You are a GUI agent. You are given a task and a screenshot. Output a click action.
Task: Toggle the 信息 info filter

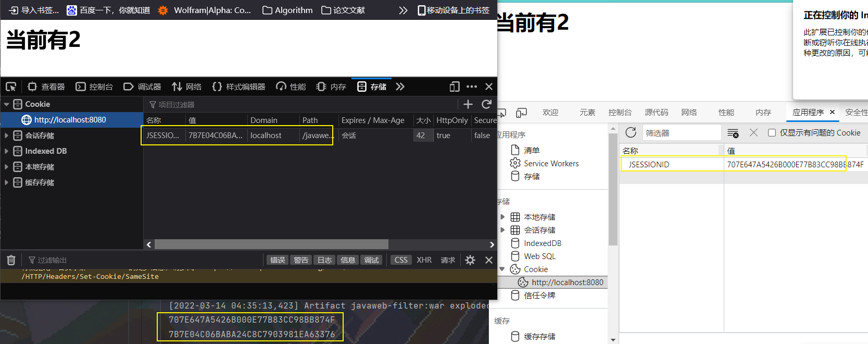(x=348, y=260)
